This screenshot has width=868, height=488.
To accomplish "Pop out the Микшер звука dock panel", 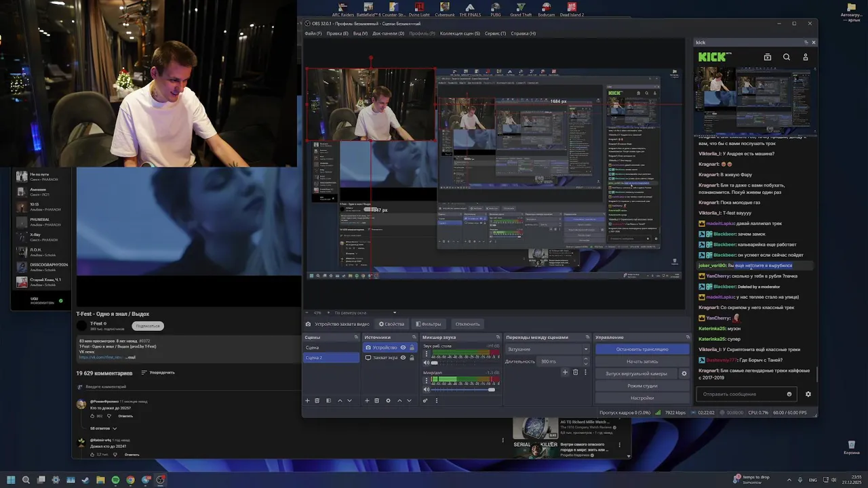I will [498, 337].
